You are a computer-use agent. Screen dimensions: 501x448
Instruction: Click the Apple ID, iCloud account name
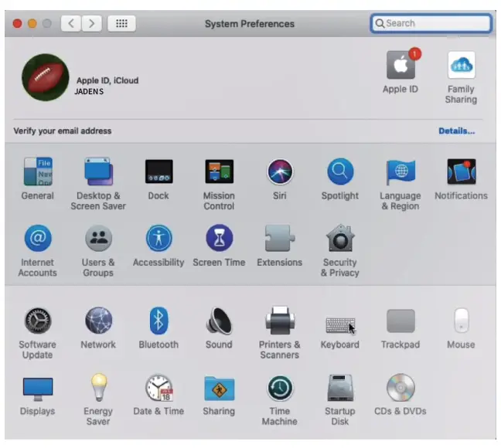tap(107, 80)
